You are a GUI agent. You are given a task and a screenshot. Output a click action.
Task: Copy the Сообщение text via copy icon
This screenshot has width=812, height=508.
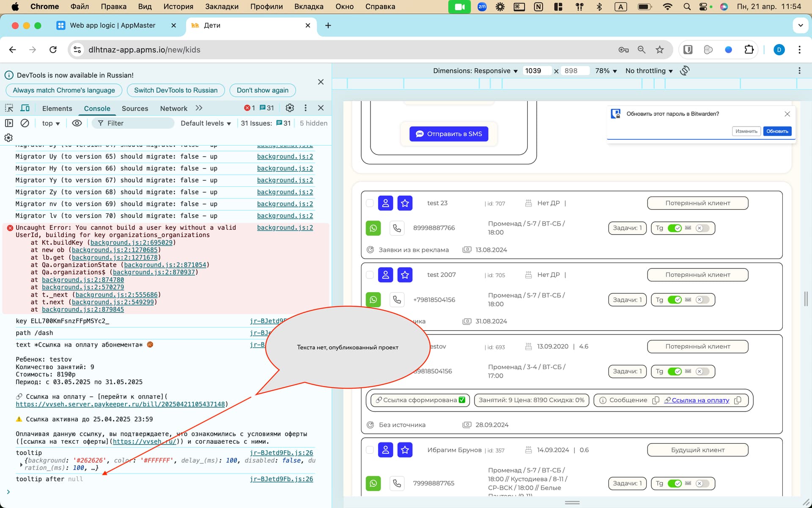click(656, 400)
